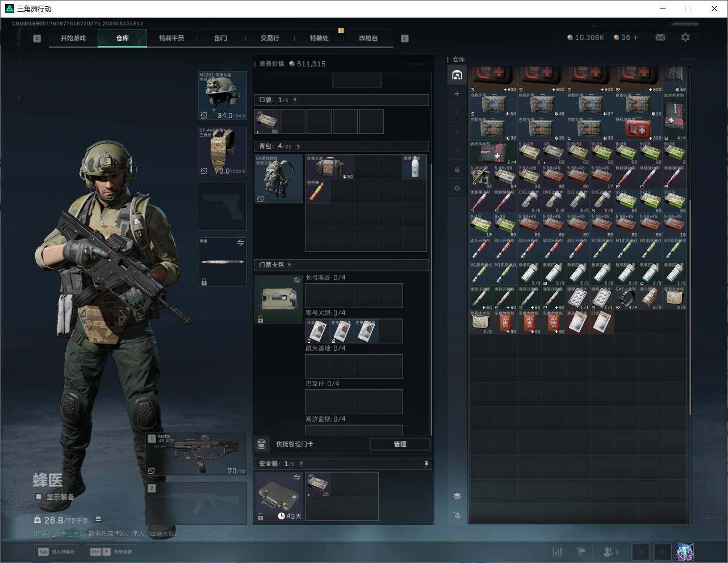
Task: Open help tooltip next to 安全箱
Action: 301,464
